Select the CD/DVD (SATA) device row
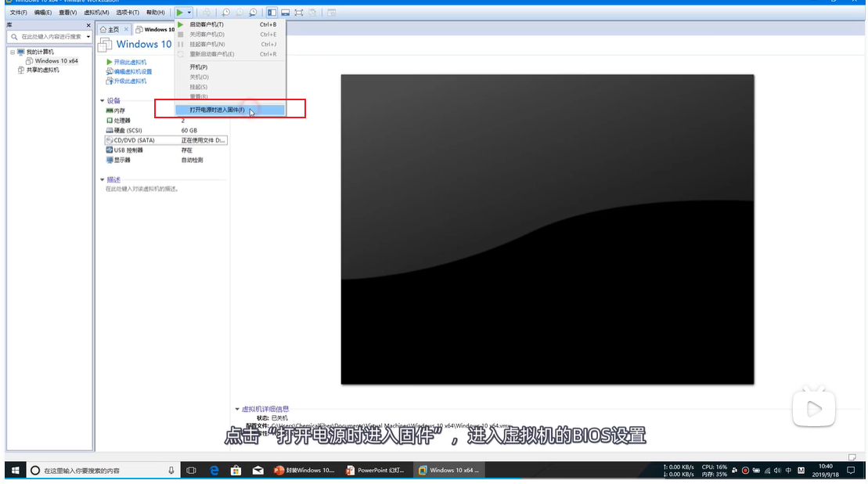This screenshot has height=484, width=868. coord(165,140)
